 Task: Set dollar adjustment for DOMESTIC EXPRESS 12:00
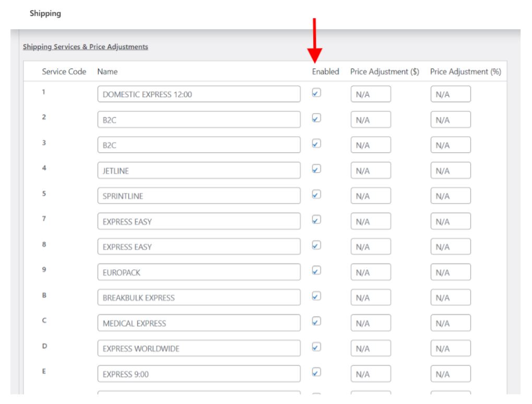coord(371,94)
